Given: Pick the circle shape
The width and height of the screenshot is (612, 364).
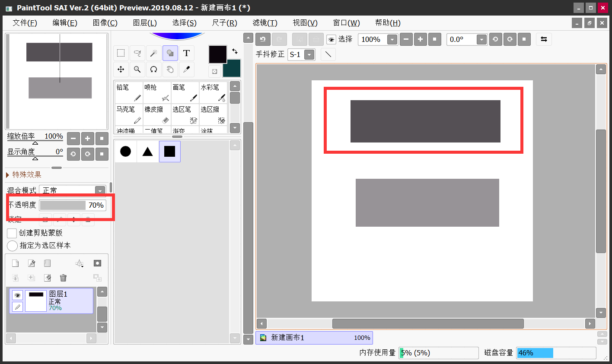Looking at the screenshot, I should tap(126, 152).
